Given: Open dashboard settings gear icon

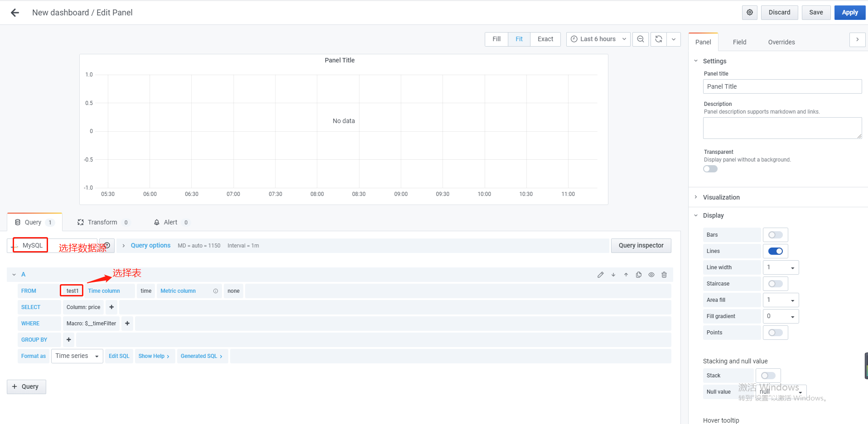Looking at the screenshot, I should [750, 12].
